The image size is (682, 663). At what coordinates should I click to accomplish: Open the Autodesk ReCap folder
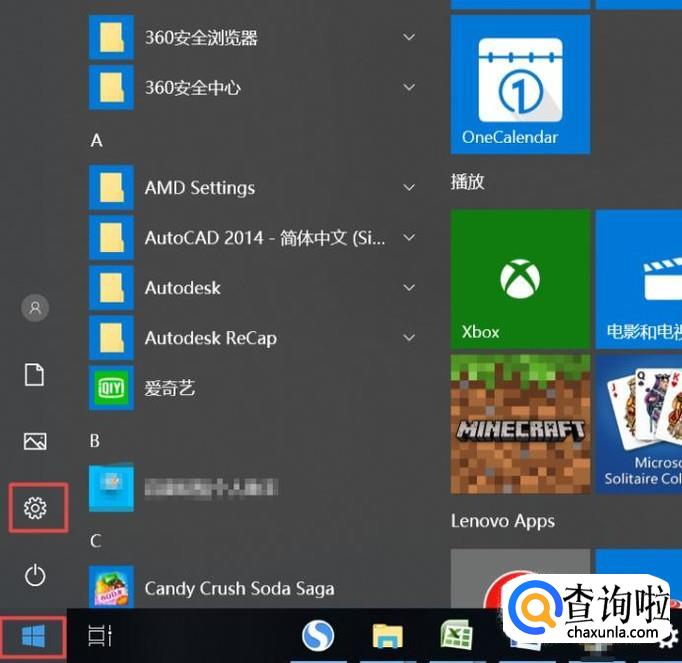point(254,338)
